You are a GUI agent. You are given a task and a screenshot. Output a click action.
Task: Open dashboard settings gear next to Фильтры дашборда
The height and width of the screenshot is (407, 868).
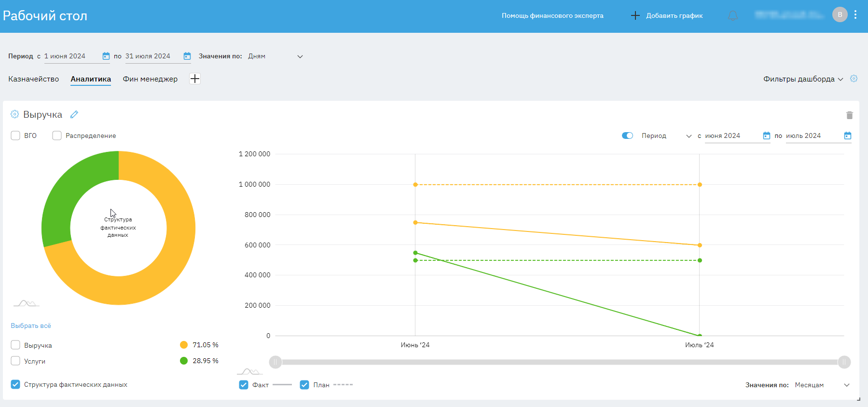click(x=854, y=79)
